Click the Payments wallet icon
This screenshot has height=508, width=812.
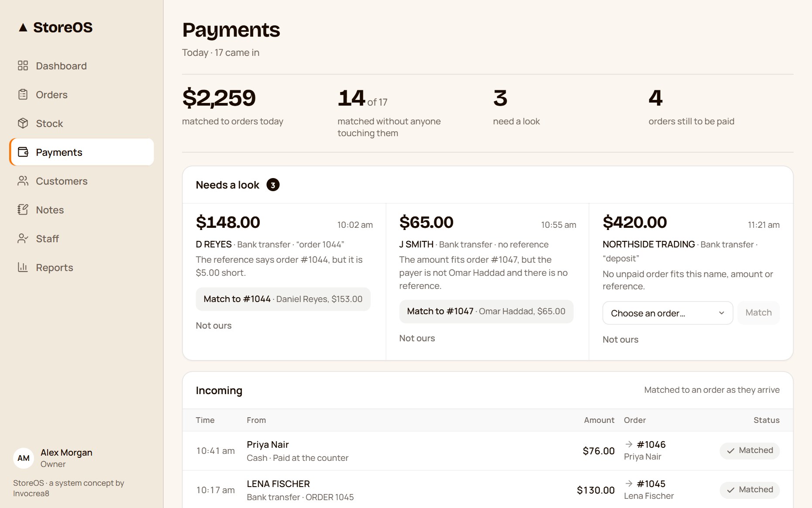pos(23,152)
